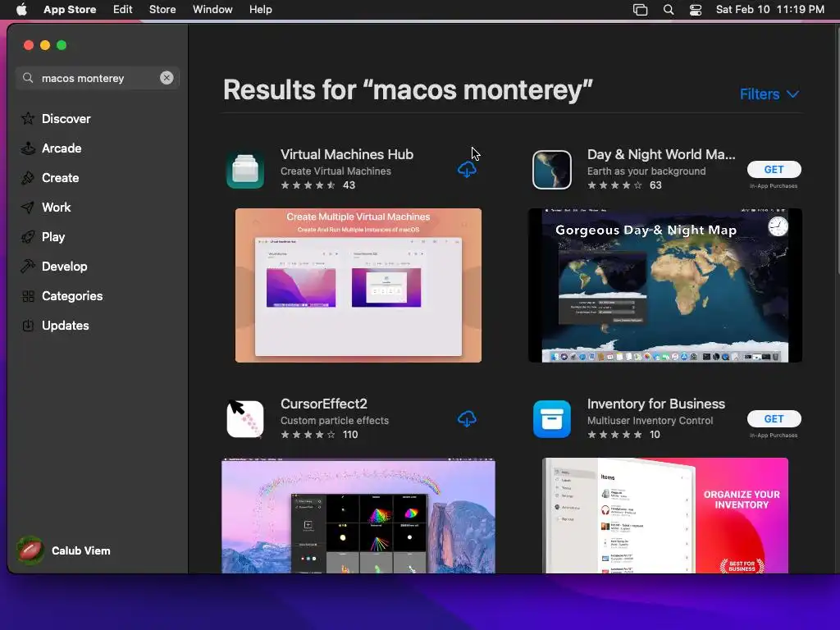Open Virtual Machines Hub app icon
The width and height of the screenshot is (840, 630).
245,170
